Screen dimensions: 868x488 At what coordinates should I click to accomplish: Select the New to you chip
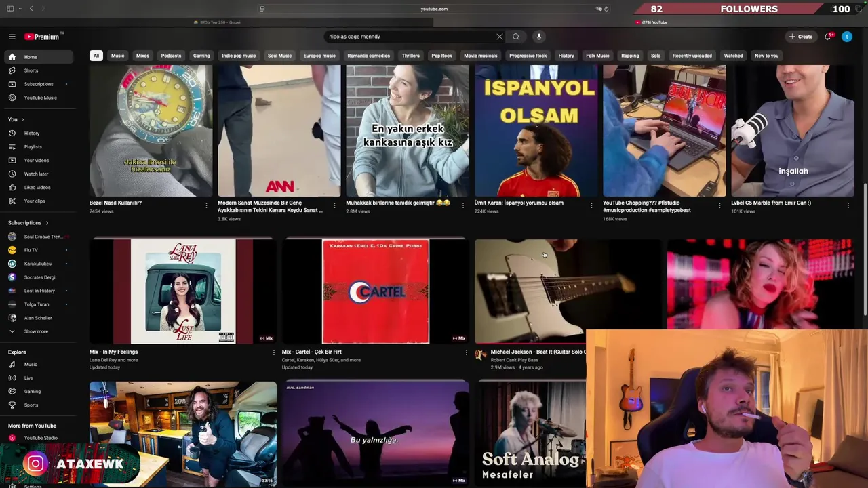tap(766, 56)
